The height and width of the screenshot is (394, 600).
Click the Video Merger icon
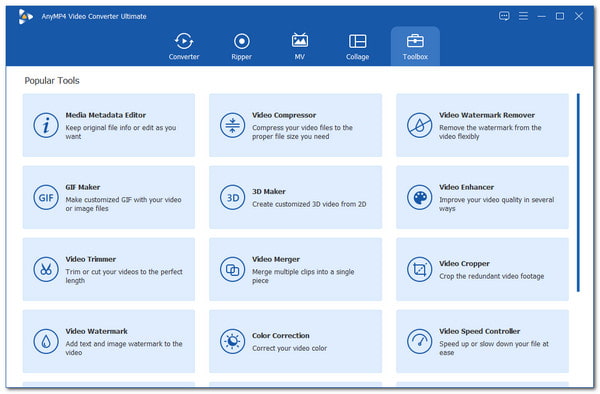[232, 269]
